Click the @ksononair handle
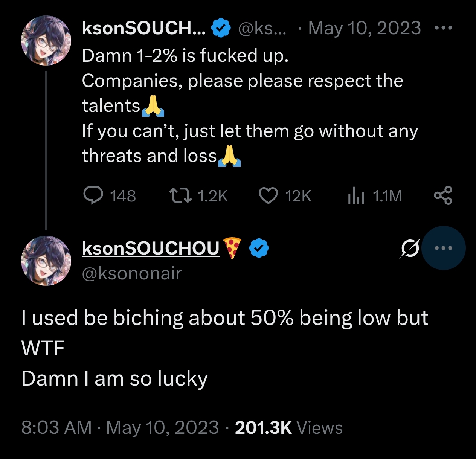476x459 pixels. (x=132, y=274)
